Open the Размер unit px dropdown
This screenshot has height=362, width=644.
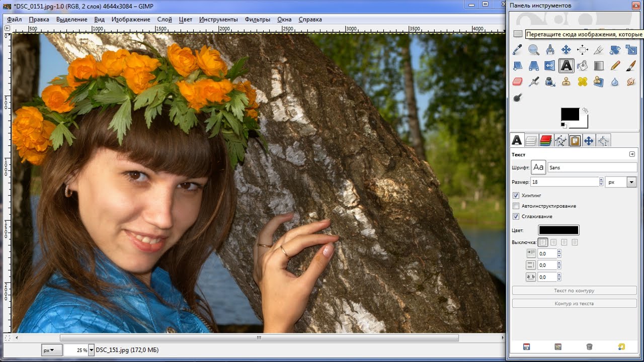pos(621,182)
